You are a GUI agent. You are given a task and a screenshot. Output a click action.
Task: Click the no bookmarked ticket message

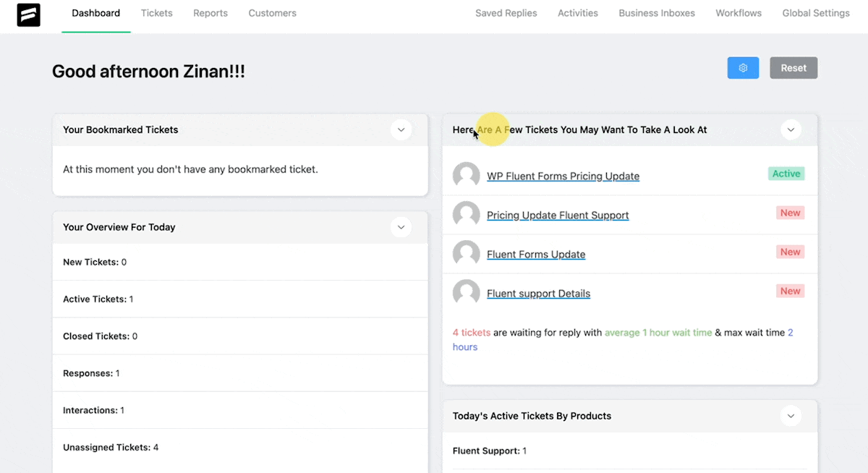pyautogui.click(x=190, y=169)
